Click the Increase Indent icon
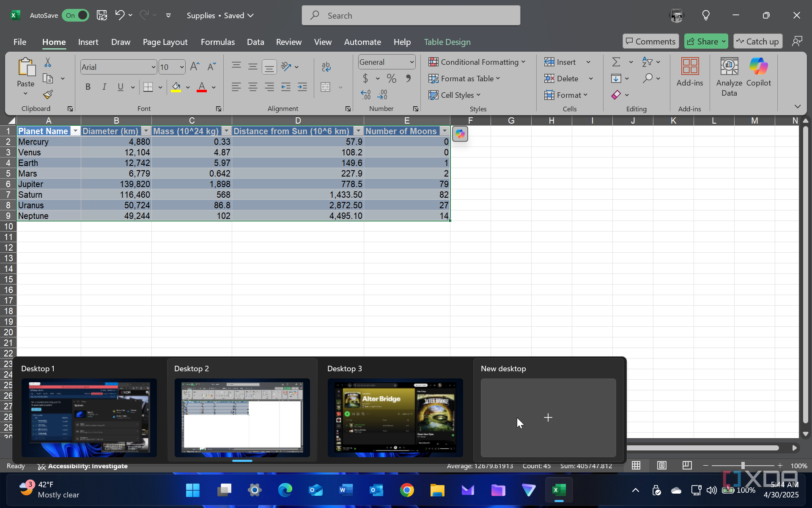The height and width of the screenshot is (508, 812). point(302,87)
